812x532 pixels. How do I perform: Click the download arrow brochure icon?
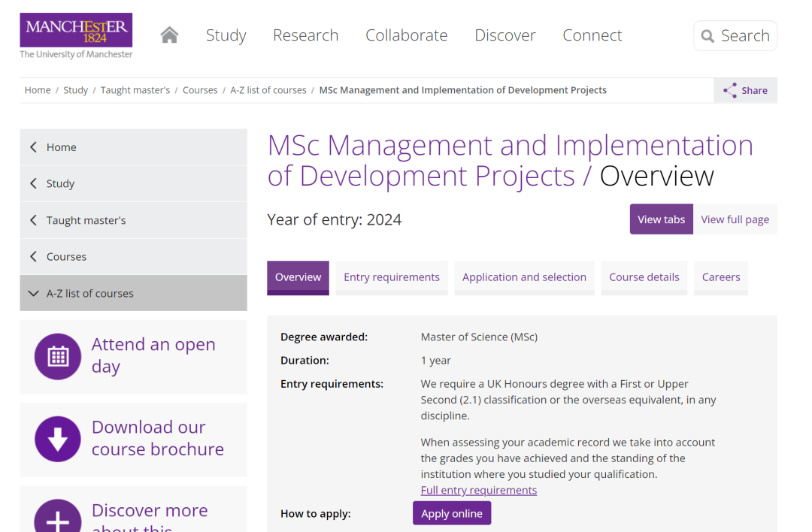point(58,439)
